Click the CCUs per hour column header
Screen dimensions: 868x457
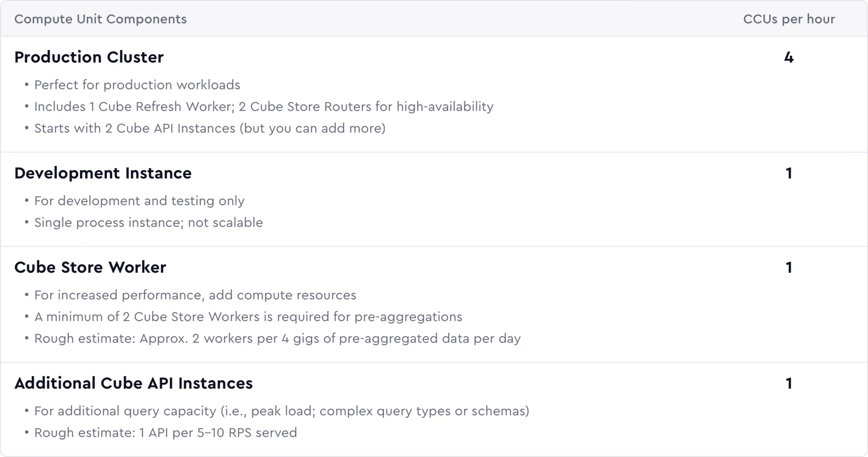coord(789,19)
